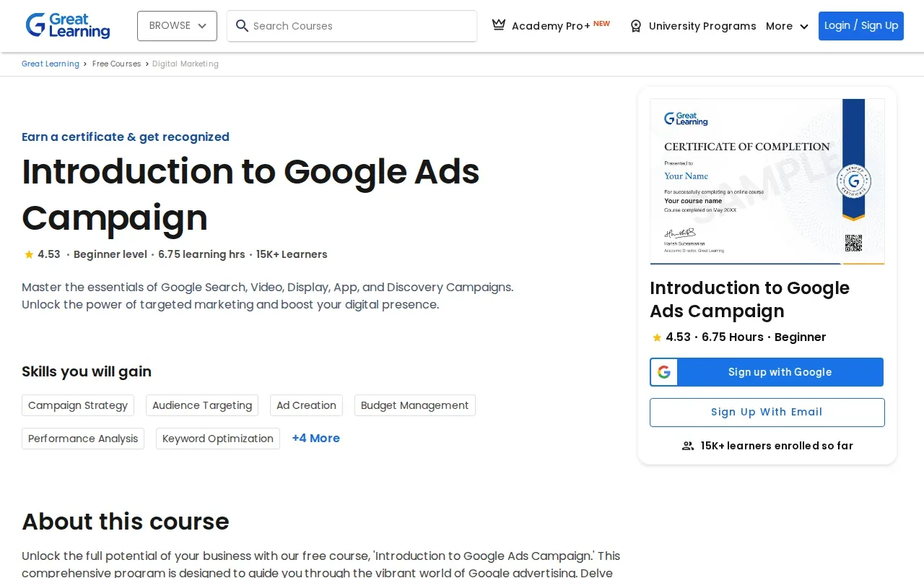Click the QR code on the certificate

pos(853,243)
